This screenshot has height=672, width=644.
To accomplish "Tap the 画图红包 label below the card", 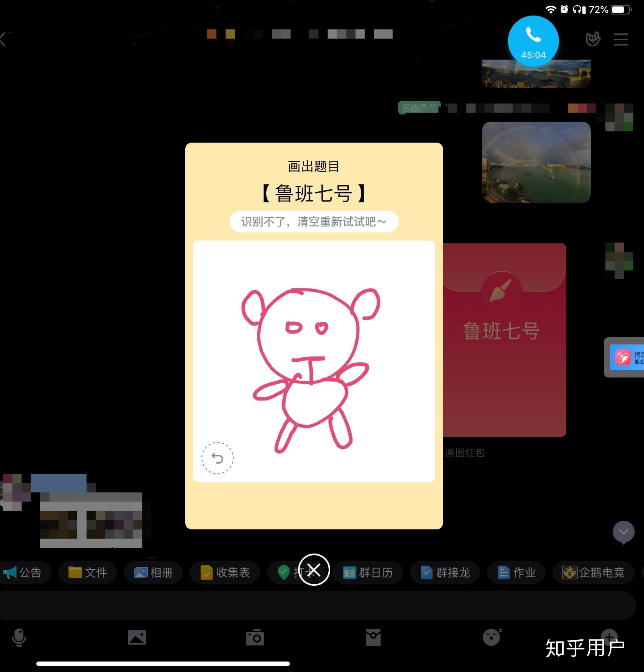I will click(x=465, y=452).
